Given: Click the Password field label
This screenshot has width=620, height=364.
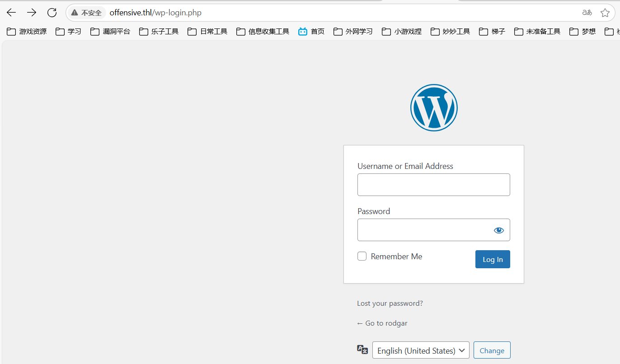Looking at the screenshot, I should click(374, 211).
